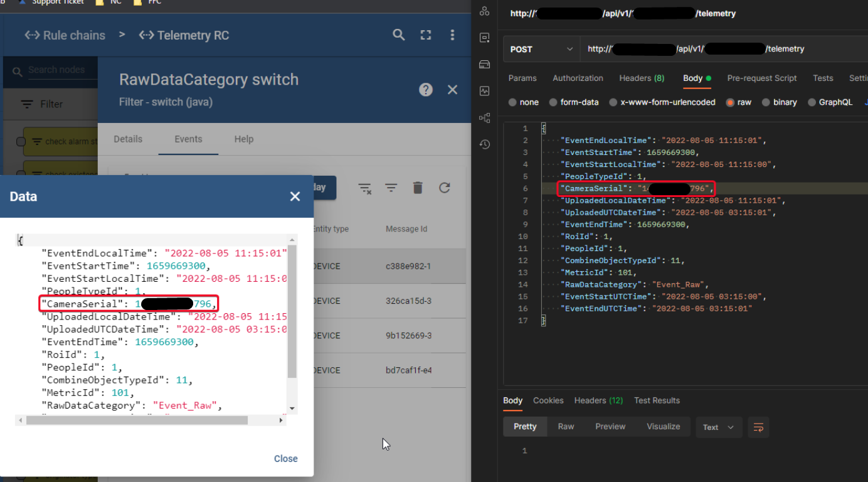This screenshot has width=868, height=482.
Task: Select the GraphQL body option
Action: [x=830, y=102]
